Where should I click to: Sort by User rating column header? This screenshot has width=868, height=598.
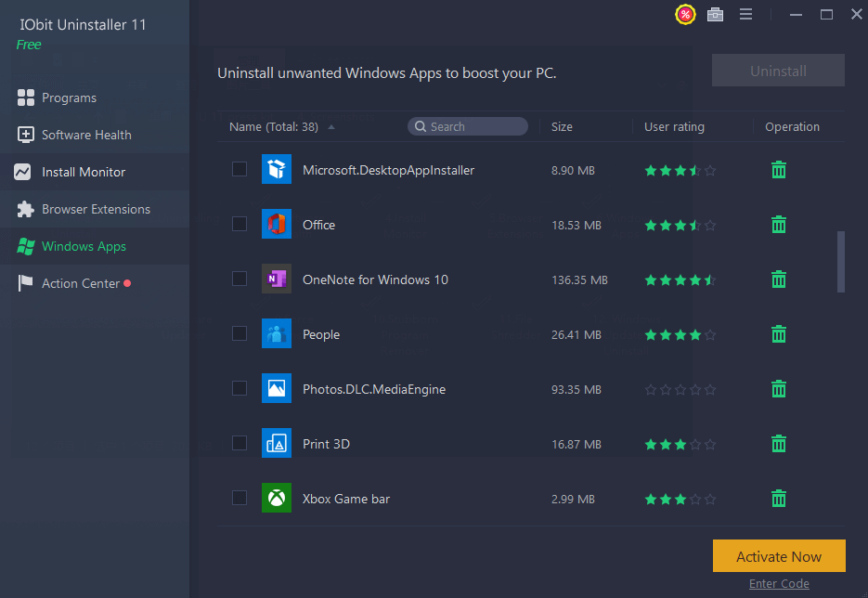click(674, 127)
